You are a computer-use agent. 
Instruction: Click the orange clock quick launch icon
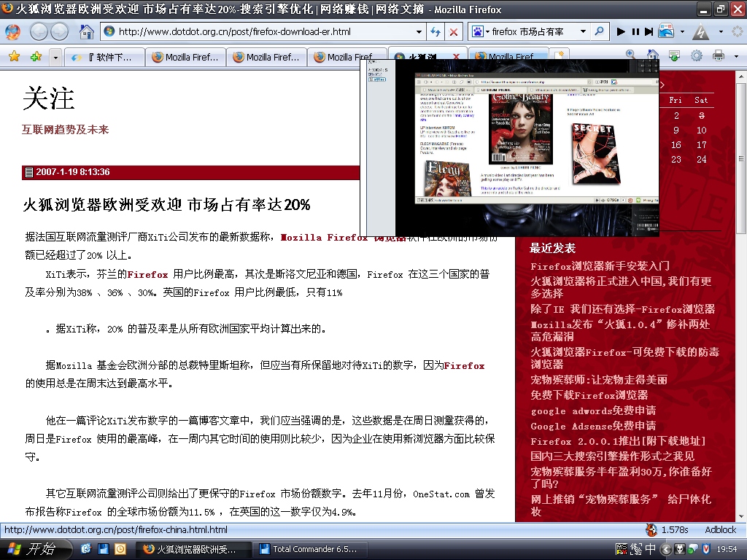pyautogui.click(x=120, y=549)
